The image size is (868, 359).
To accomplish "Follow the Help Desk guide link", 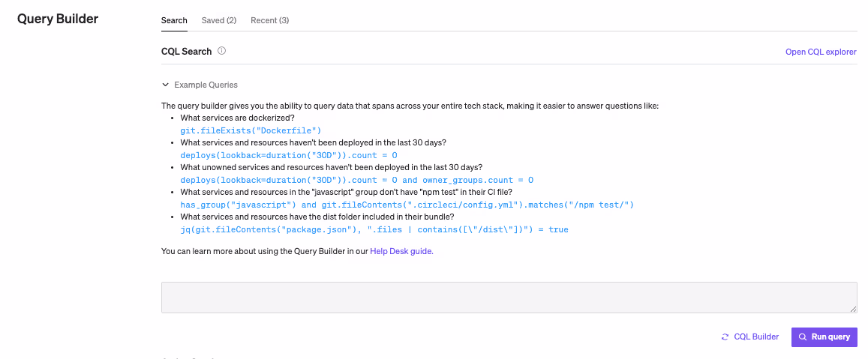I will coord(401,252).
